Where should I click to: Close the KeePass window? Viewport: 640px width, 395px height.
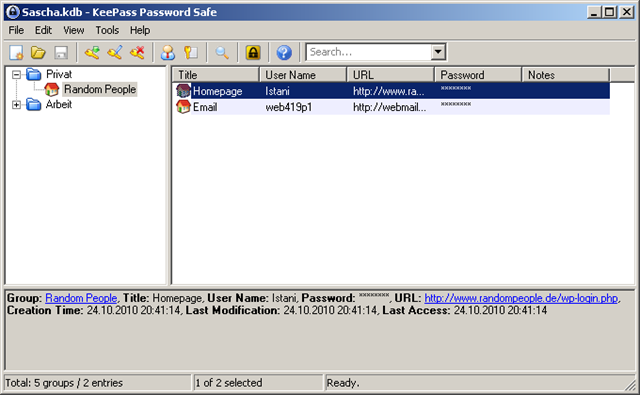tap(627, 12)
